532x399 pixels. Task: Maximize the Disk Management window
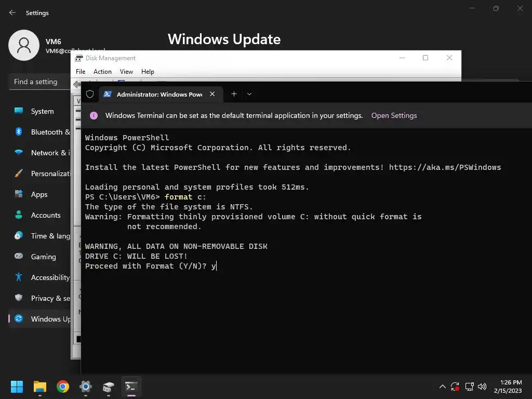pos(425,58)
